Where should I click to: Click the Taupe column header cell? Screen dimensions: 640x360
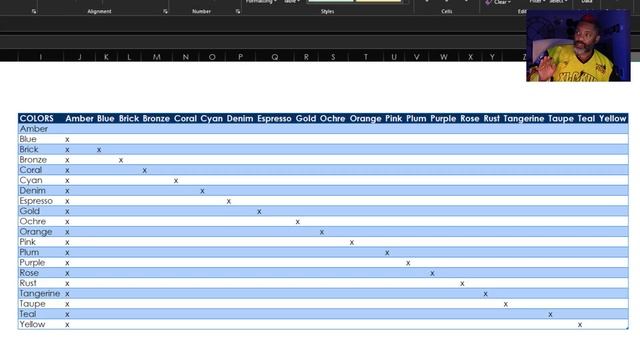tap(561, 118)
